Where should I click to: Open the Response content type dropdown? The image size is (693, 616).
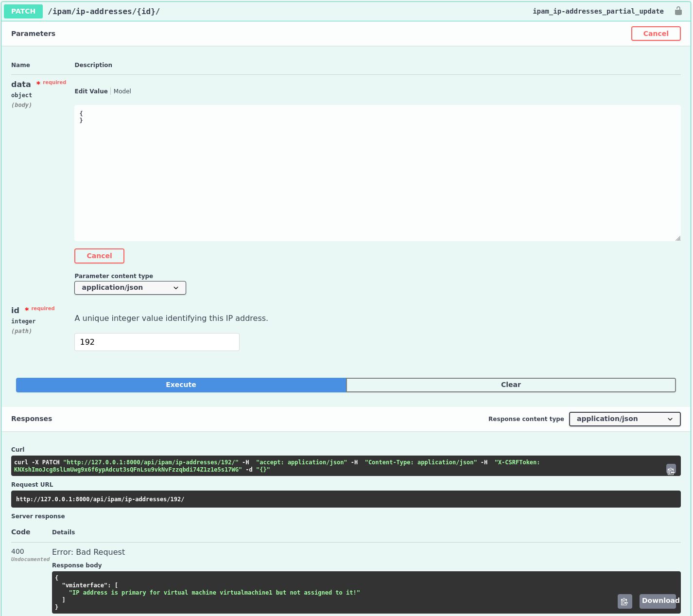624,419
